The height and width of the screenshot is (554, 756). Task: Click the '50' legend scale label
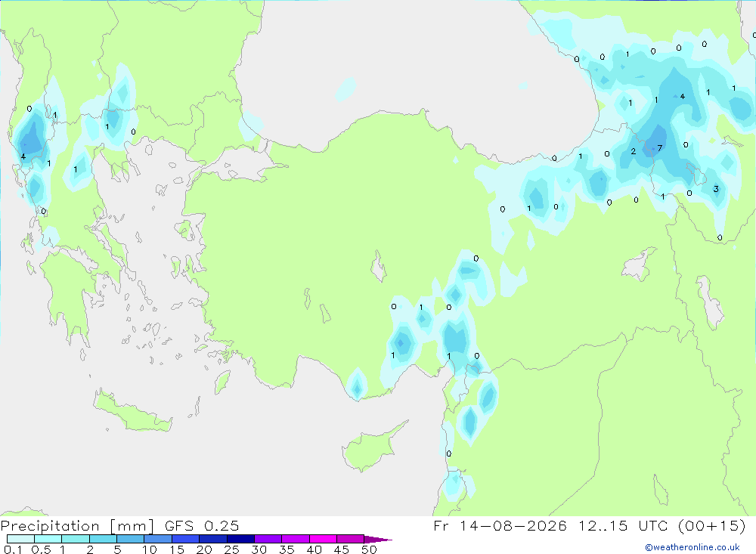point(370,549)
